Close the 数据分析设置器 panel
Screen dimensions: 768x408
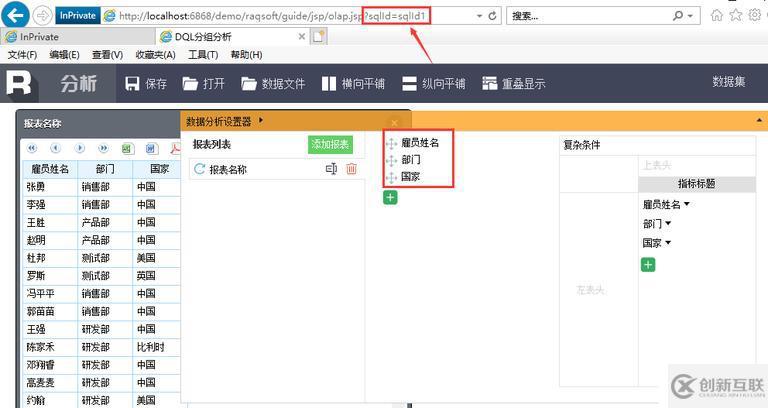click(x=394, y=122)
